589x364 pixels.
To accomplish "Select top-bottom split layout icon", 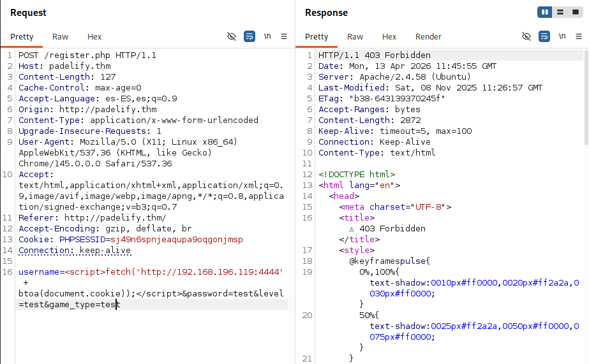I will 560,12.
